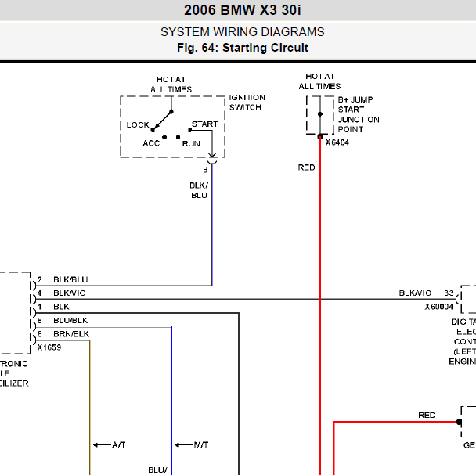Screen dimensions: 476x475
Task: Click pin number "4" on connector X1659
Action: coord(39,293)
